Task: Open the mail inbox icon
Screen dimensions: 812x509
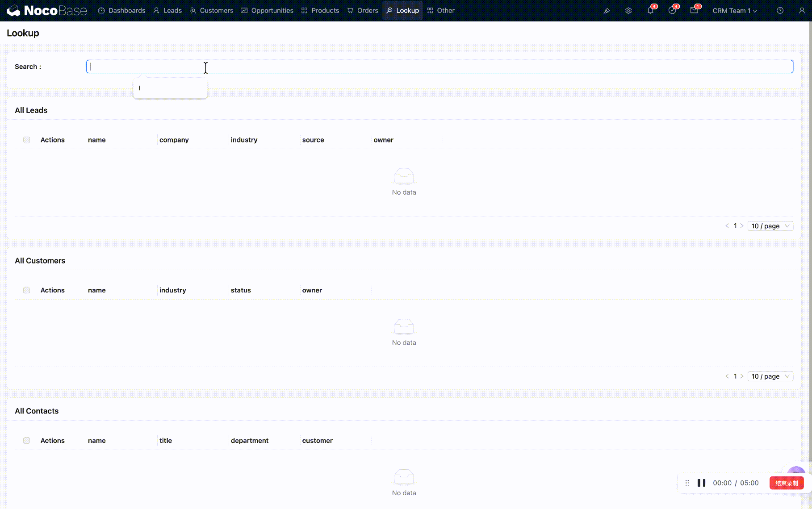Action: (694, 11)
